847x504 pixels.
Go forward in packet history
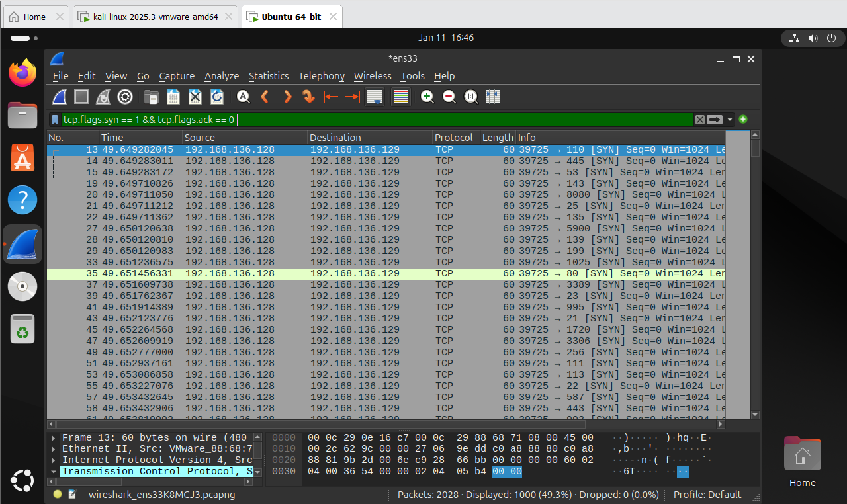pos(287,97)
